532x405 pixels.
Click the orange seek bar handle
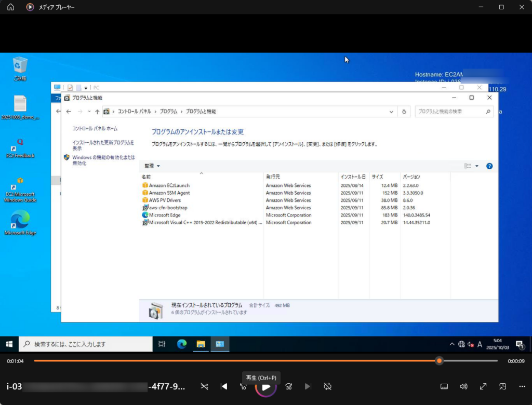coord(439,360)
